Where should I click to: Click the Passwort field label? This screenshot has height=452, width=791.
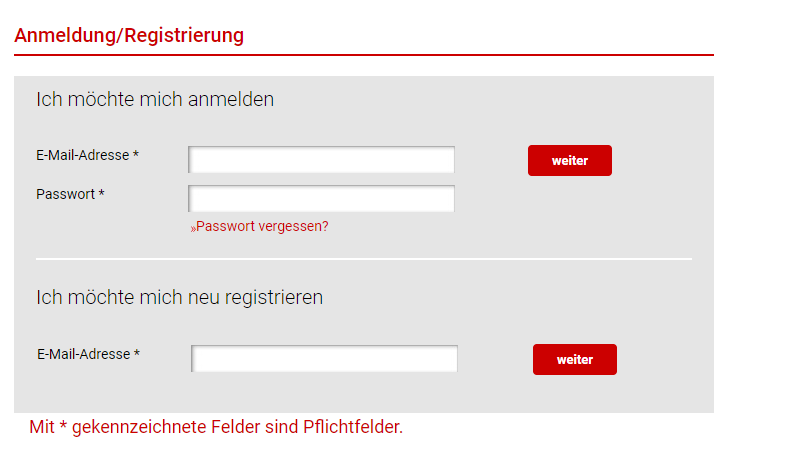[x=66, y=194]
